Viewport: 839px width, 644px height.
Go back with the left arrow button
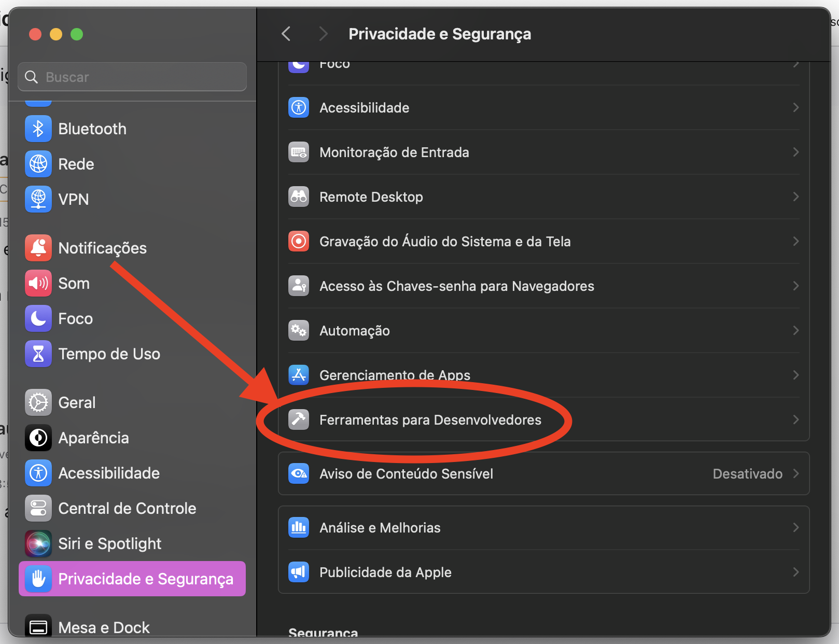click(286, 34)
